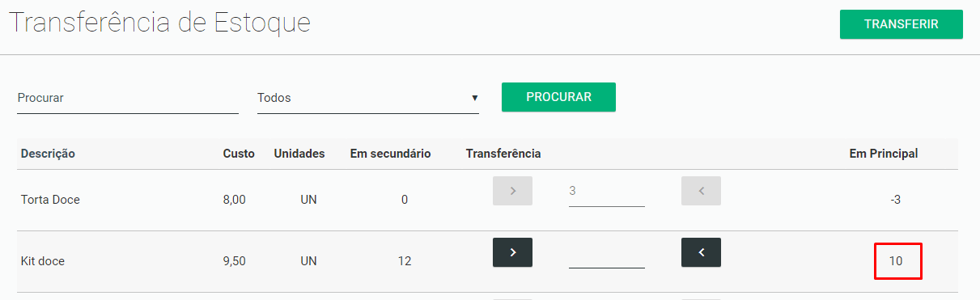Click the TRANSFERIR button
The width and height of the screenshot is (980, 300).
[902, 24]
